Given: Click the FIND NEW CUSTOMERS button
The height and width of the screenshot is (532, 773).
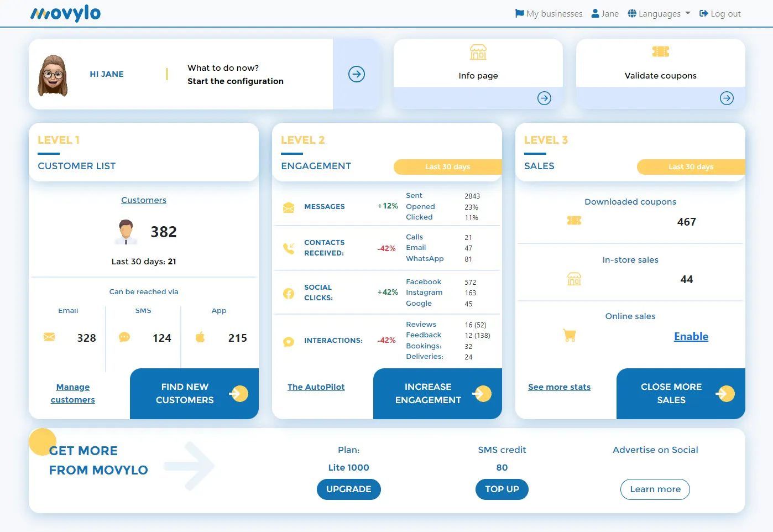Looking at the screenshot, I should [x=194, y=394].
